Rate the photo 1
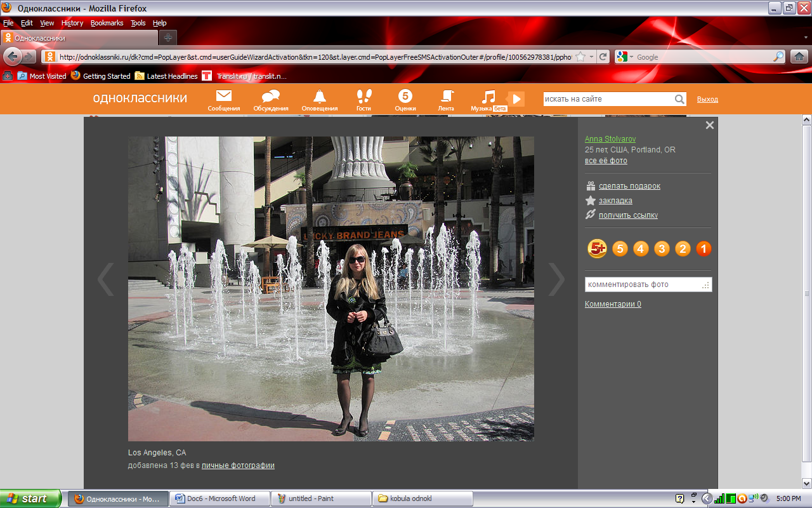Viewport: 812px width, 508px height. tap(704, 248)
